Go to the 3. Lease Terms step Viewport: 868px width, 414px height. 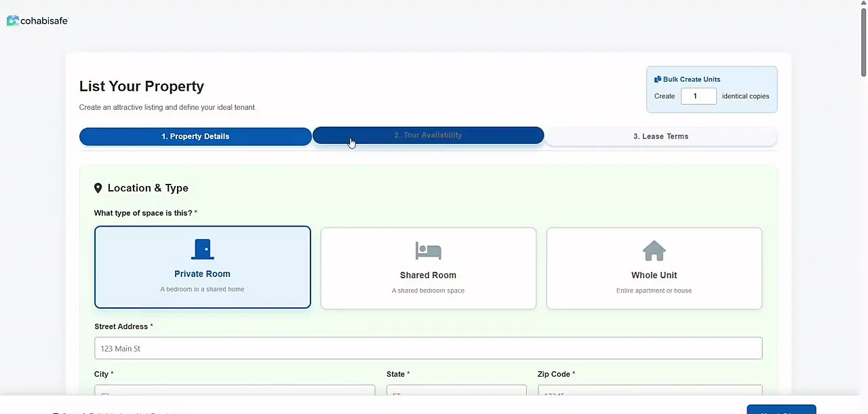pos(660,136)
